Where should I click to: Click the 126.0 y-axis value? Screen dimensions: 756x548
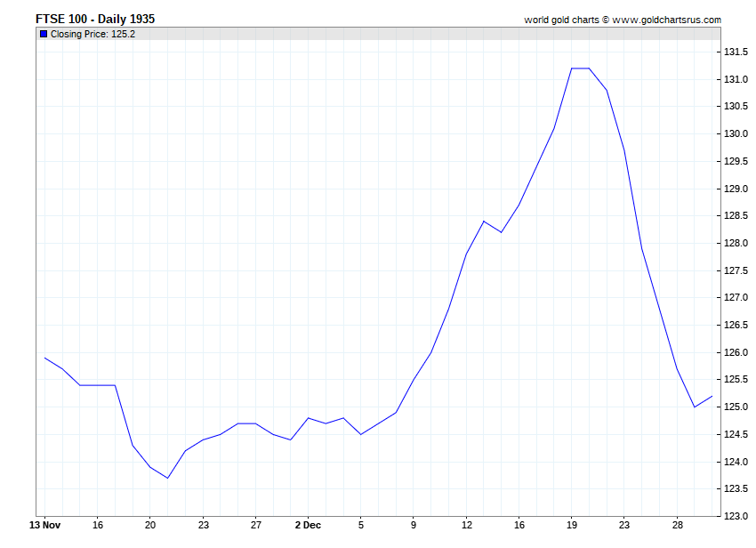[736, 352]
